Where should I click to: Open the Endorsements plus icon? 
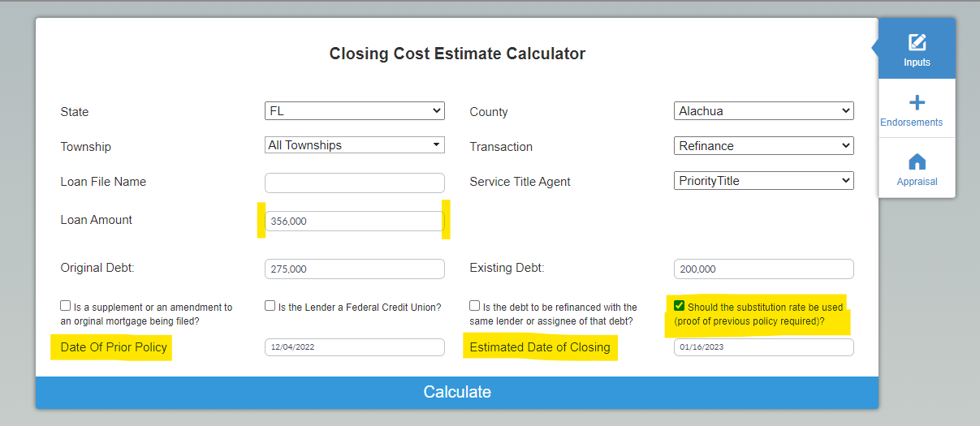pyautogui.click(x=917, y=103)
